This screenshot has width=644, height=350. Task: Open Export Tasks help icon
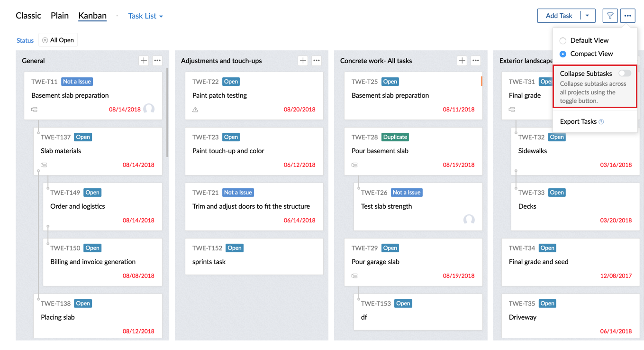[601, 122]
